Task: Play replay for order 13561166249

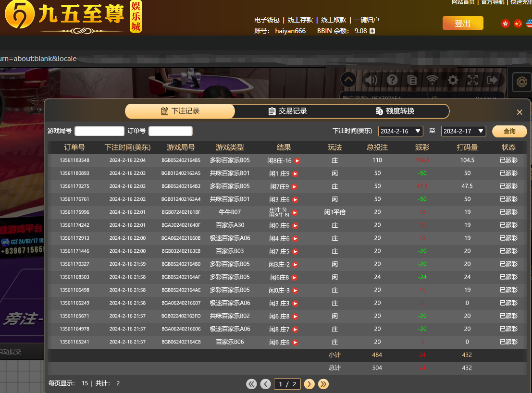Action: (x=295, y=304)
